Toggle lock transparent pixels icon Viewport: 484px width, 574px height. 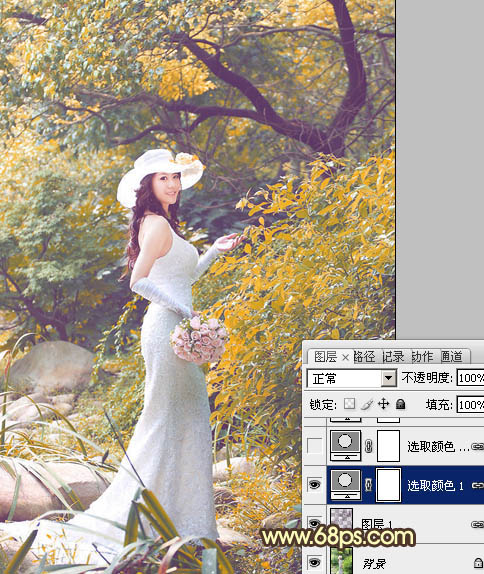349,404
